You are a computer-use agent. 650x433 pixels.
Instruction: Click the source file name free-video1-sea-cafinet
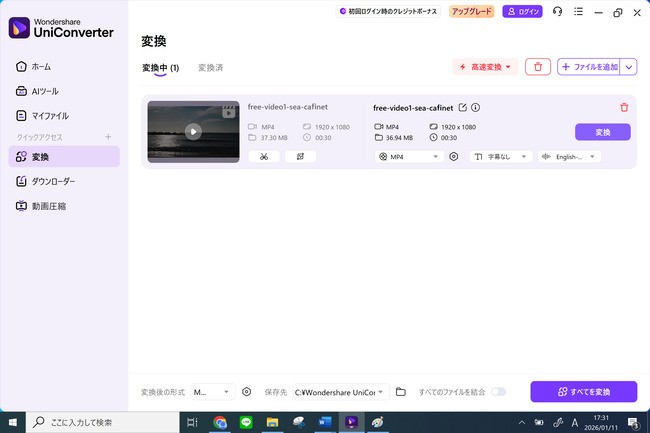tap(288, 107)
